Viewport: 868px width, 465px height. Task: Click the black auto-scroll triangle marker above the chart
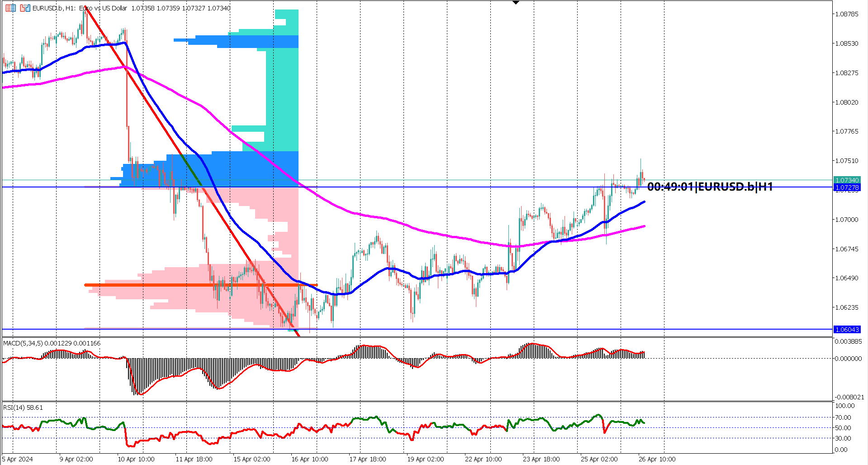(x=515, y=3)
